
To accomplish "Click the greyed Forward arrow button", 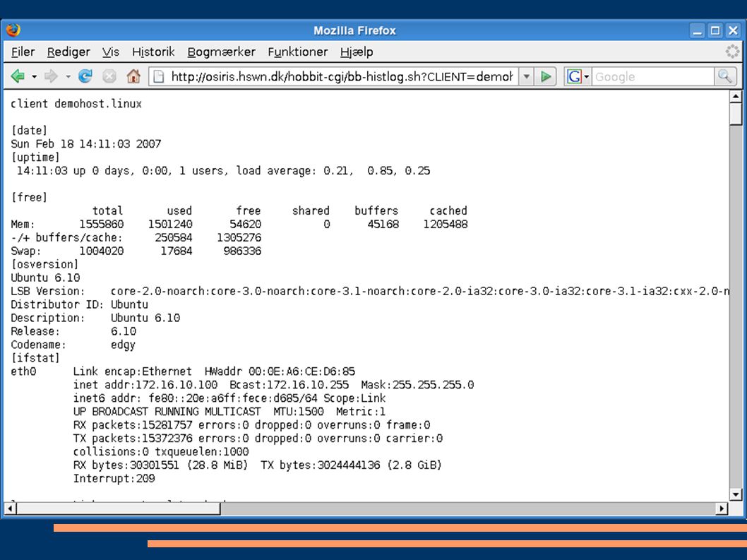I will click(x=51, y=76).
